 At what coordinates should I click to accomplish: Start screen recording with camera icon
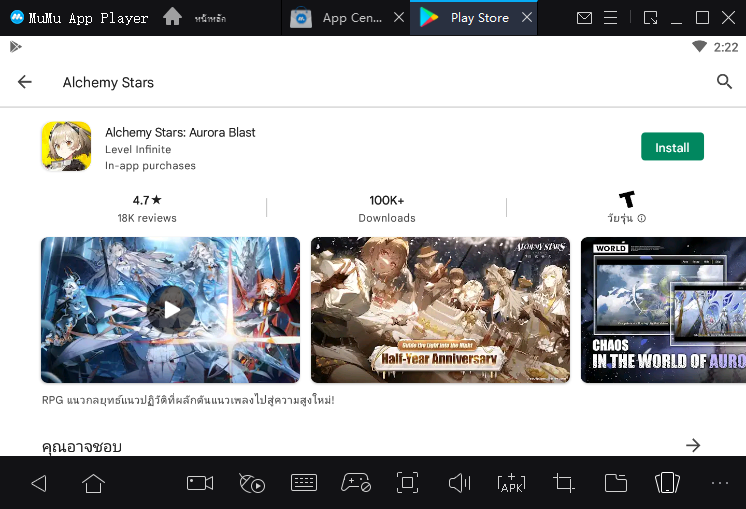(200, 484)
